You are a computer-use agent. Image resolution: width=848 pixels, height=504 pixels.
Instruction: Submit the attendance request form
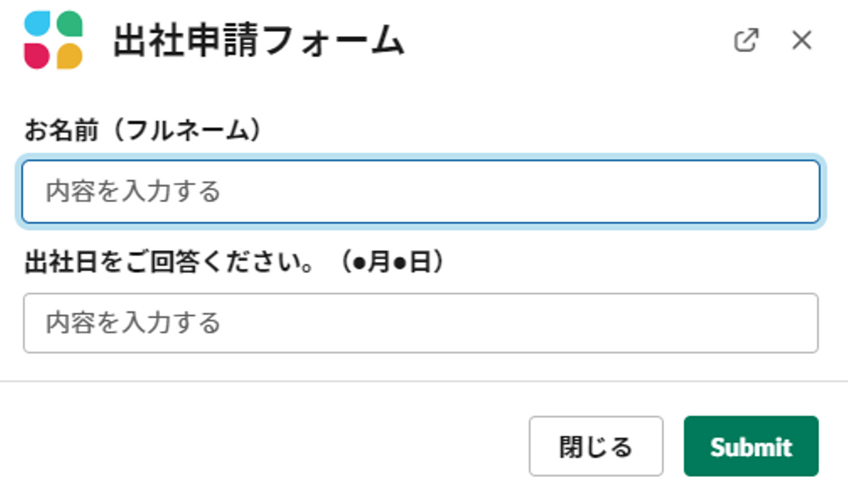751,446
